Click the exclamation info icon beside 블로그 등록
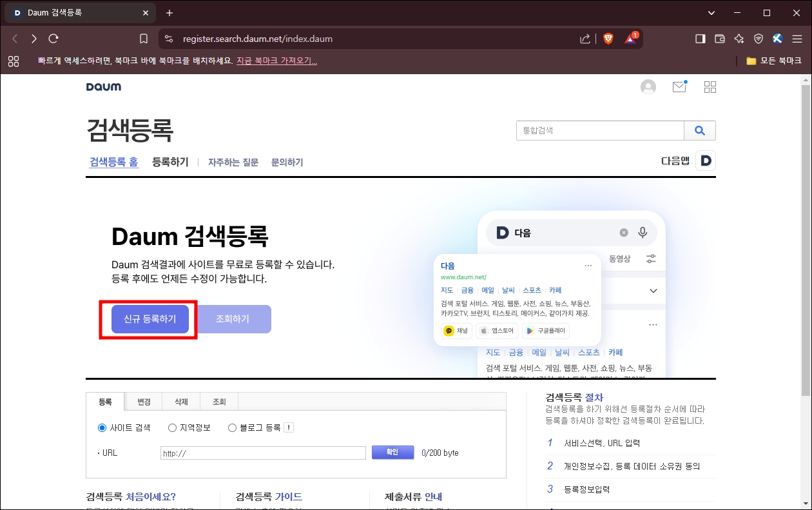 [x=289, y=427]
